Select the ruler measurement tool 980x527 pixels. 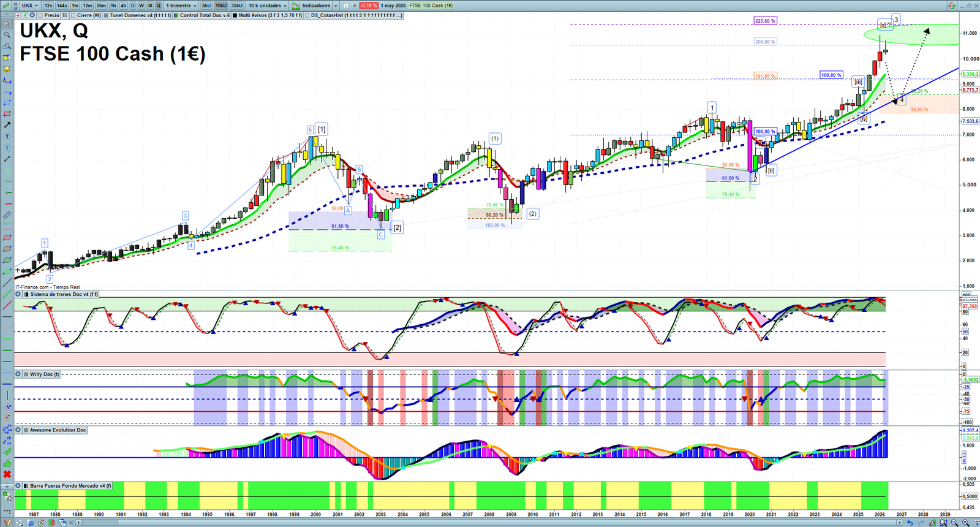(x=7, y=215)
